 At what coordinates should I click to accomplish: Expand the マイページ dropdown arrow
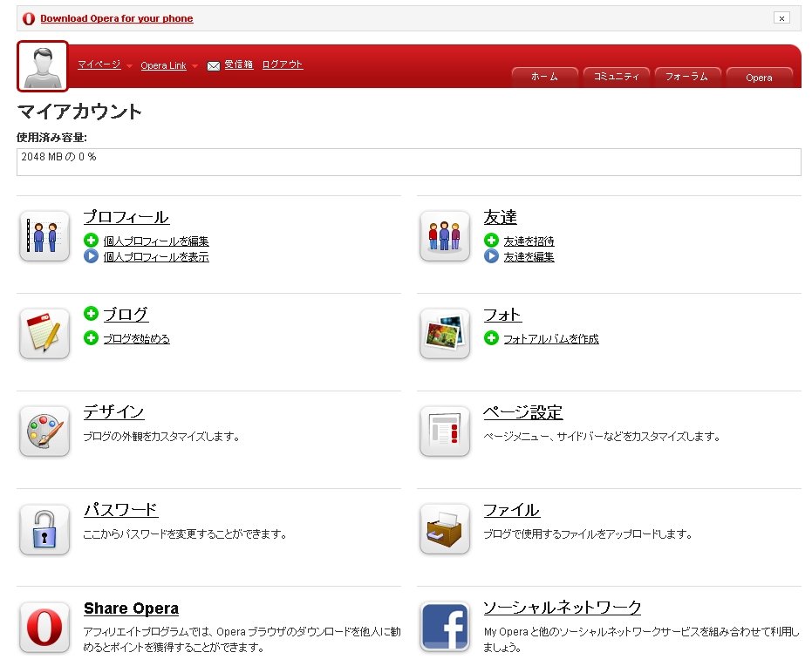pos(129,66)
